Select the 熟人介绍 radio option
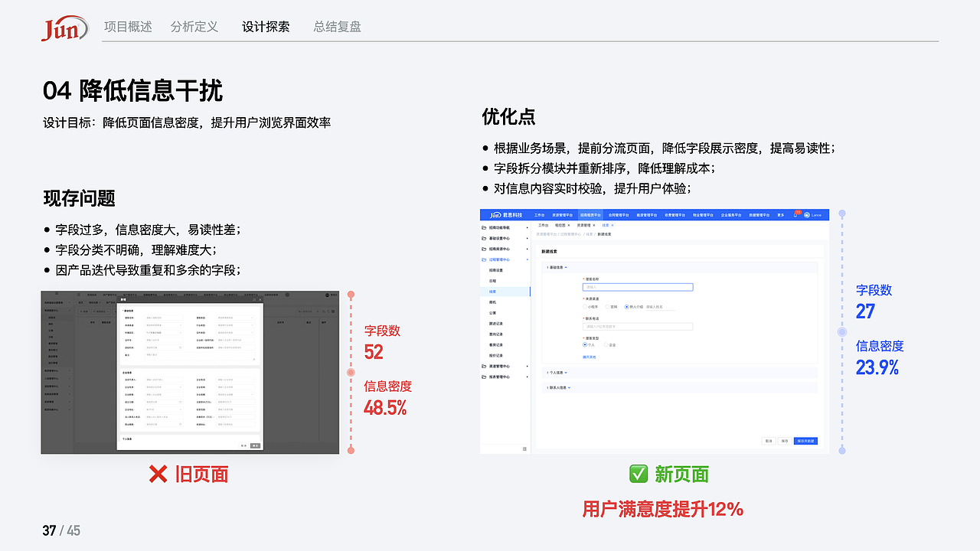This screenshot has width=980, height=551. pos(627,307)
